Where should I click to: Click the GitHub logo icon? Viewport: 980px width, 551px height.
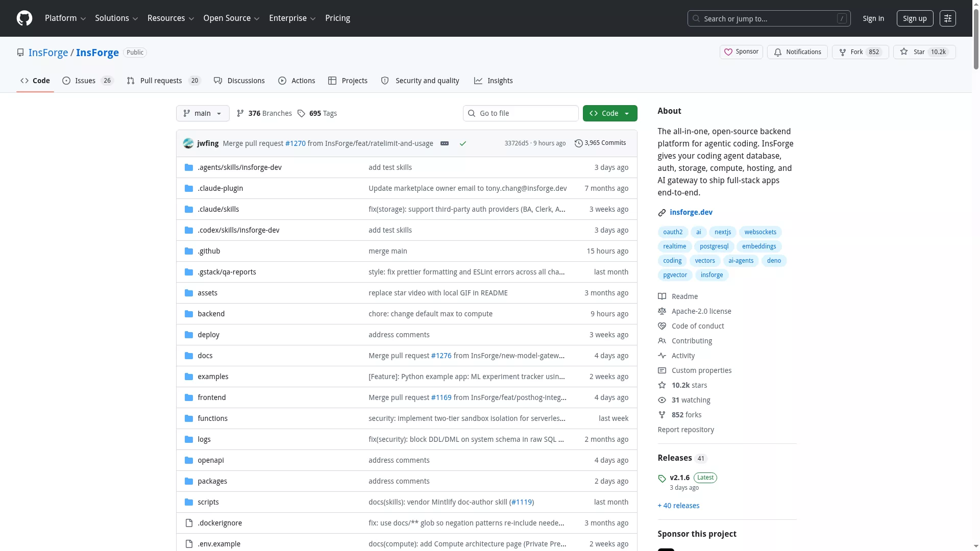coord(24,18)
